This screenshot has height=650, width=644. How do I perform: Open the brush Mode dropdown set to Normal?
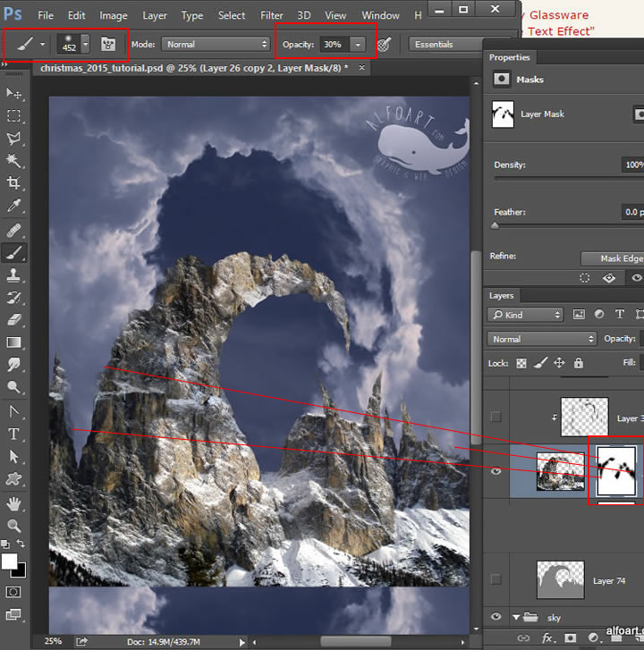click(214, 44)
